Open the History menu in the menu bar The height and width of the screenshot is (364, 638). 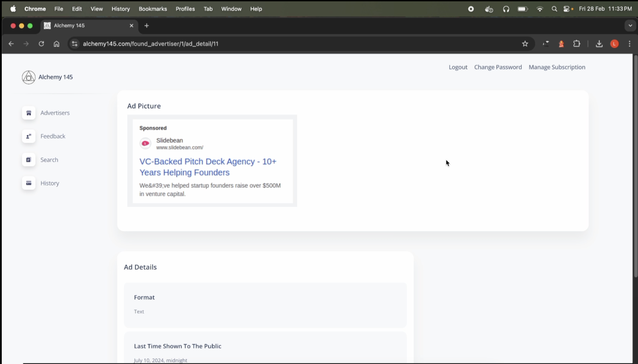121,9
